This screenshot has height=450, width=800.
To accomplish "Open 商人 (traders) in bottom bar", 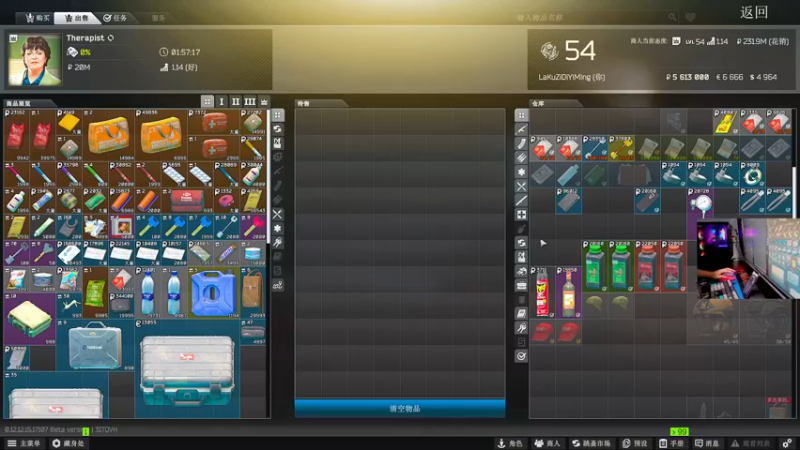I will point(547,443).
